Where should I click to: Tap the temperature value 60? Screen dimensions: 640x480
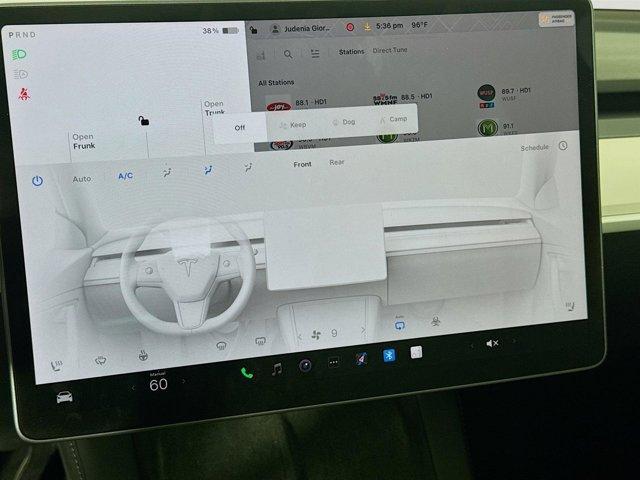pos(158,384)
